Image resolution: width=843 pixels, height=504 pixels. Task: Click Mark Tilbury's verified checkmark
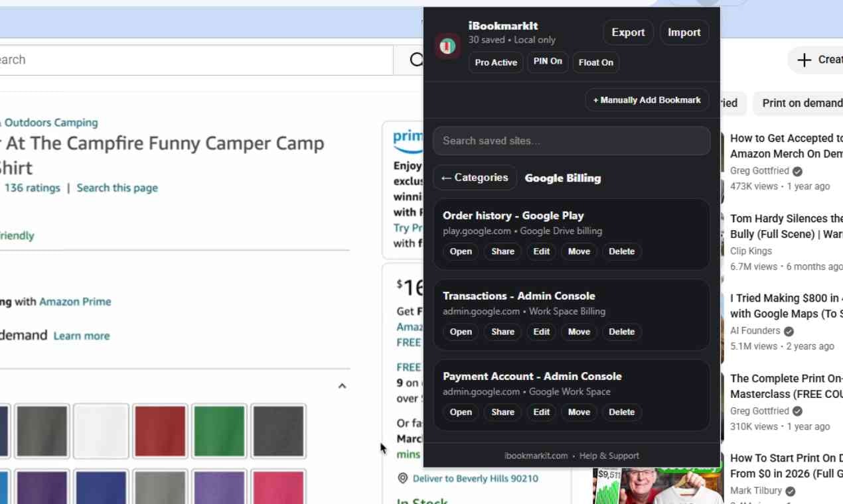(789, 491)
